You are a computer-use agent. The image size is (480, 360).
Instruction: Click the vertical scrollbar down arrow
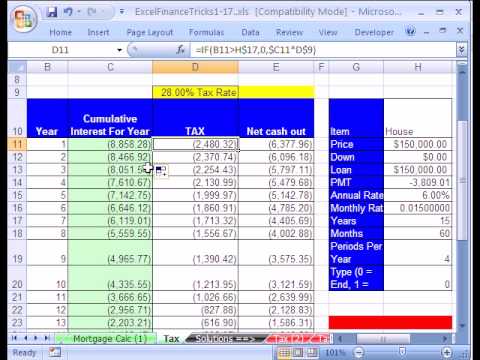[x=462, y=325]
